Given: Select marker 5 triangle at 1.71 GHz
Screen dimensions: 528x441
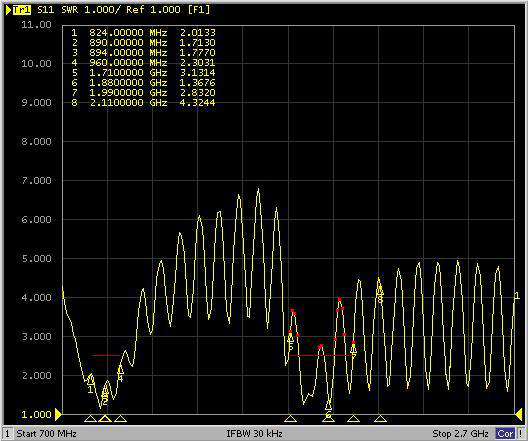Looking at the screenshot, I should point(291,418).
